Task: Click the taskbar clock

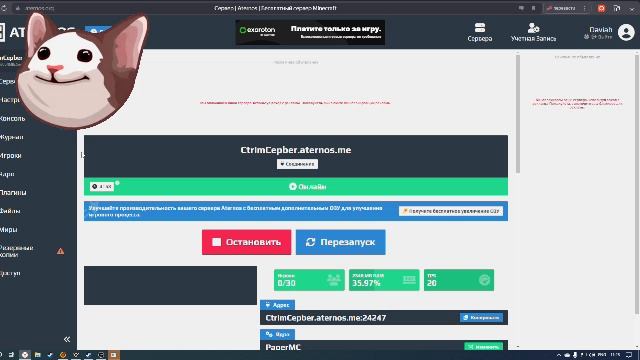Action: pyautogui.click(x=615, y=355)
